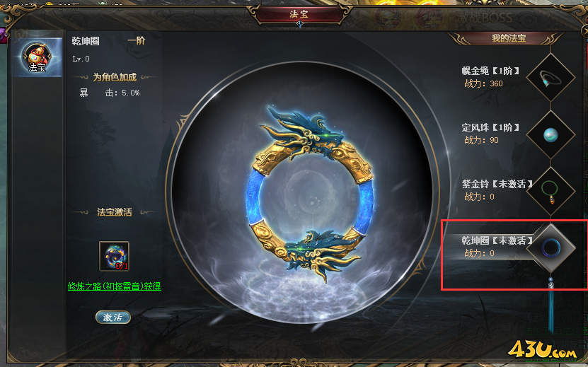This screenshot has width=588, height=367.
Task: Select the 幌金绳 rope diamond icon
Action: (x=550, y=78)
